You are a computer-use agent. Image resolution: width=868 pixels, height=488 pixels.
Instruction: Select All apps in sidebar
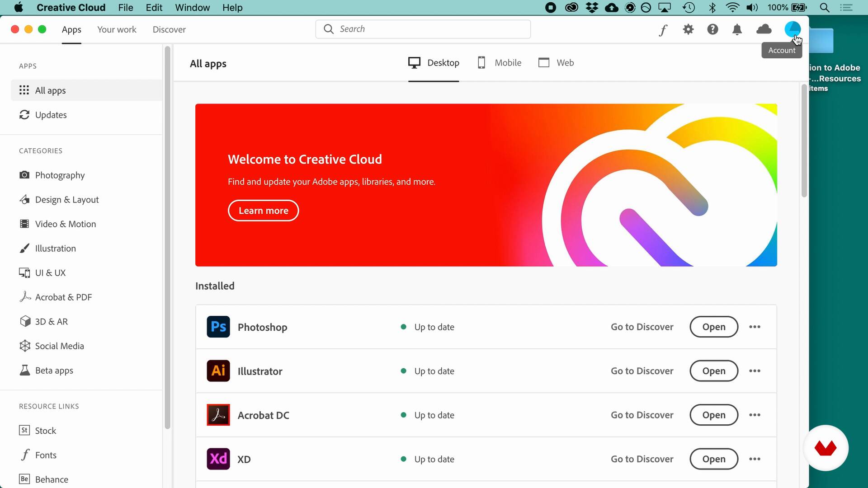coord(86,90)
